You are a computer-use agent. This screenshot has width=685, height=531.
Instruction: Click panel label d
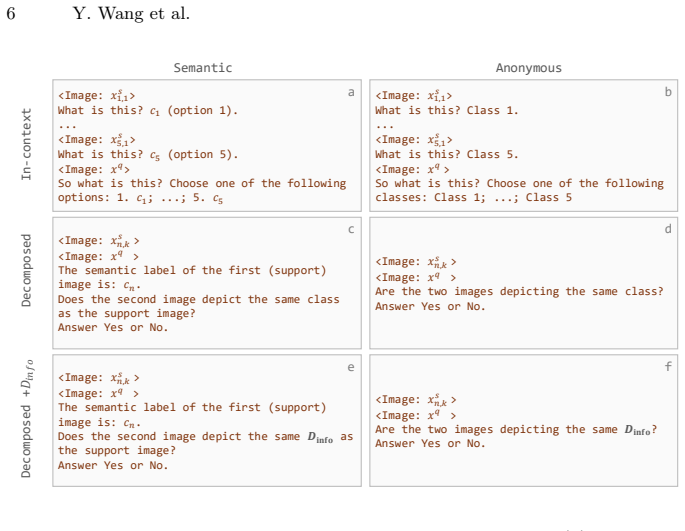(668, 229)
